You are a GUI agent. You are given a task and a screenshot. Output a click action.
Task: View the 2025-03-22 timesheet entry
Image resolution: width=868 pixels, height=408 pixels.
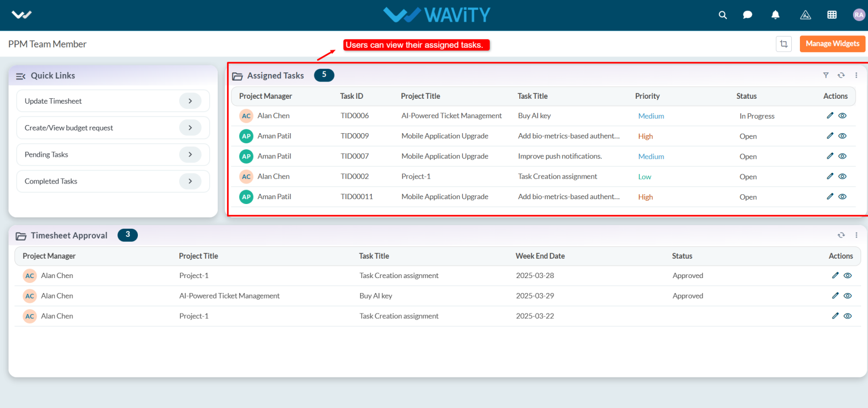(848, 316)
